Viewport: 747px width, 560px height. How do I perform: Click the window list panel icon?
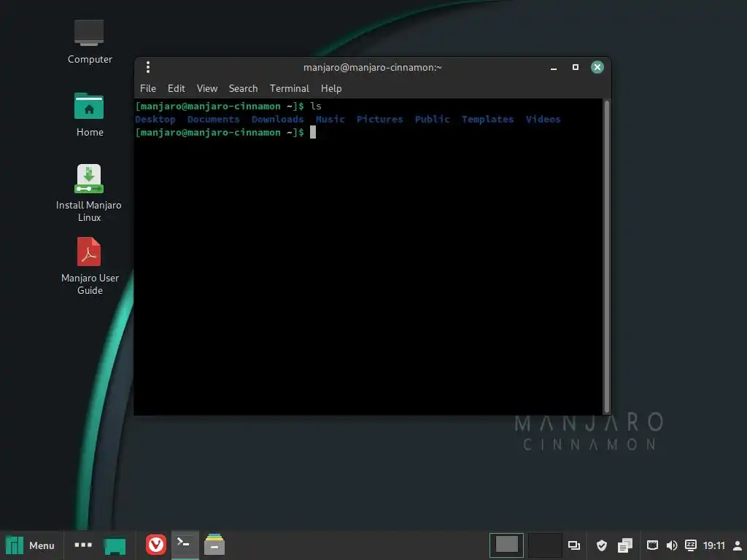pos(574,545)
